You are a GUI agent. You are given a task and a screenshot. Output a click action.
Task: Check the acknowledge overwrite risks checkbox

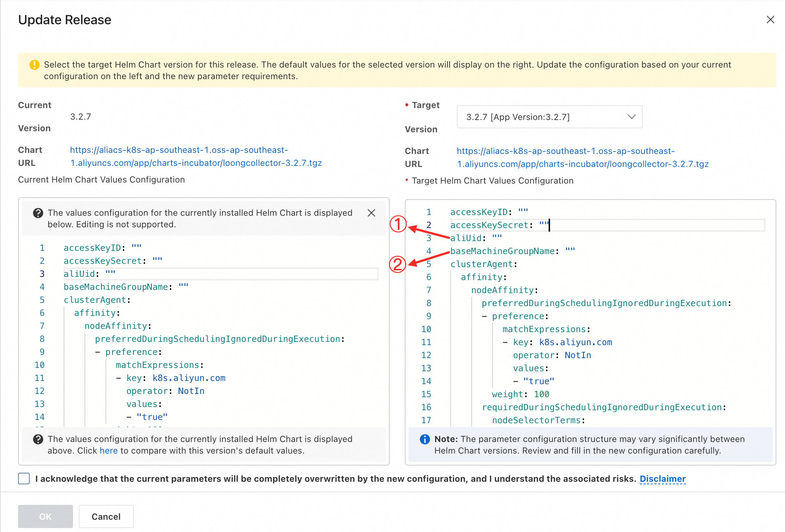(x=24, y=479)
